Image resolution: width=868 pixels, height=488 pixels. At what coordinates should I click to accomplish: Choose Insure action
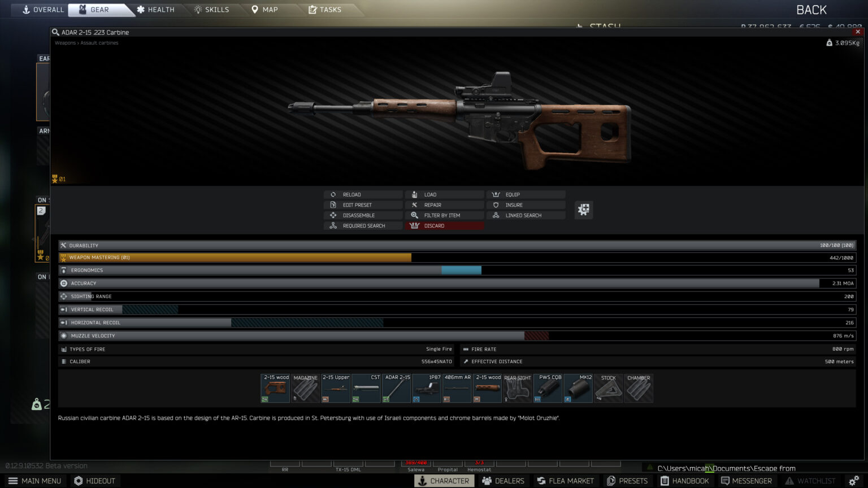click(526, 205)
